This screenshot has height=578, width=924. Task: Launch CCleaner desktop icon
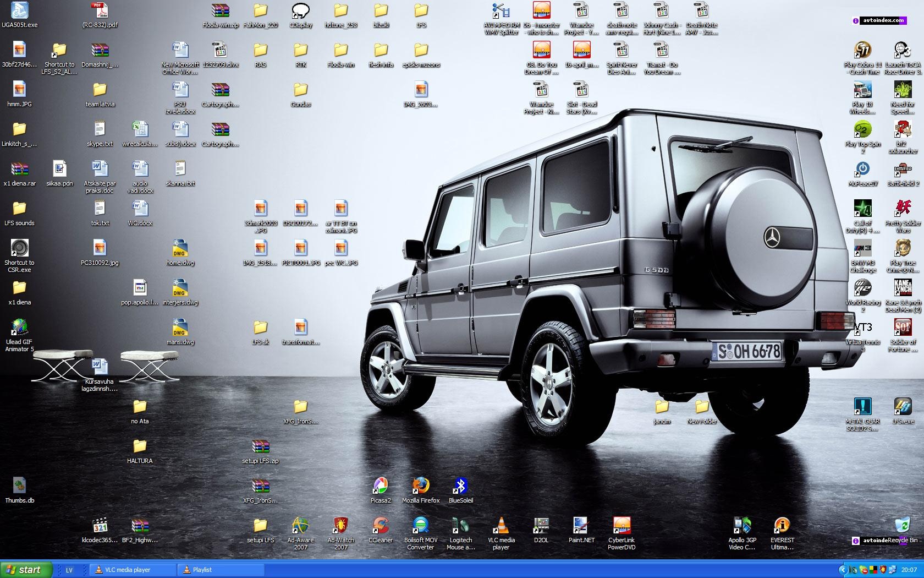(x=381, y=525)
